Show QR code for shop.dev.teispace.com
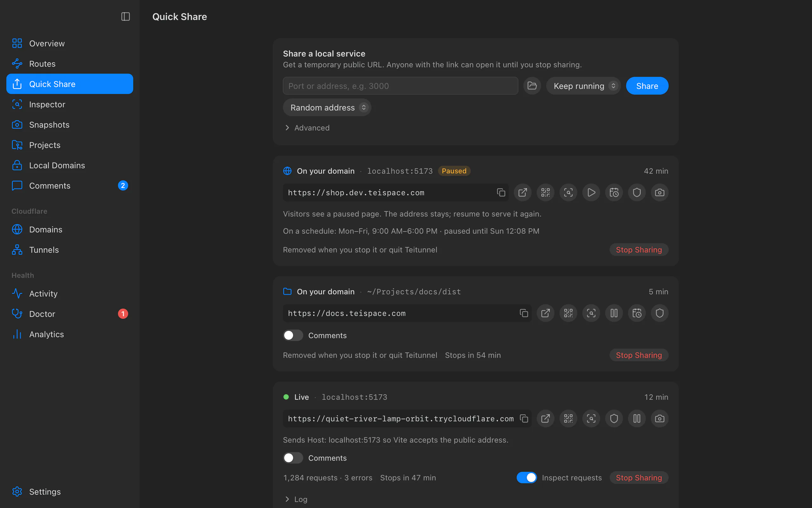 coord(545,192)
